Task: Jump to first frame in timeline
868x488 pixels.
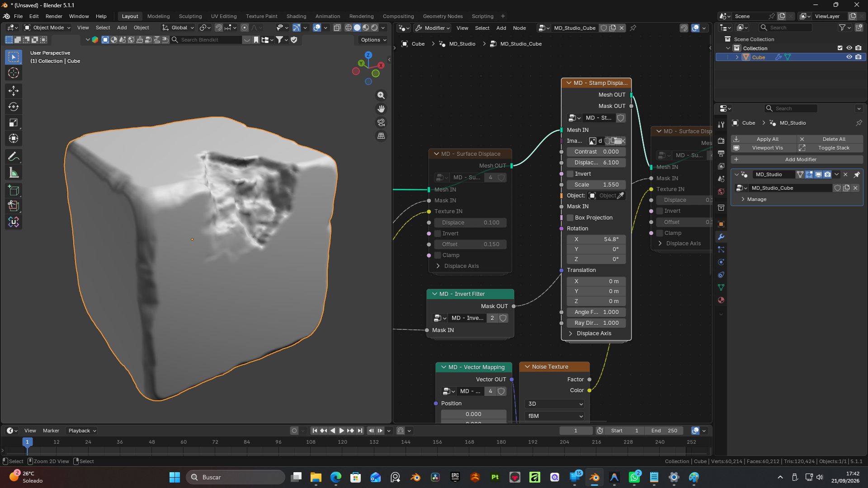Action: tap(315, 431)
